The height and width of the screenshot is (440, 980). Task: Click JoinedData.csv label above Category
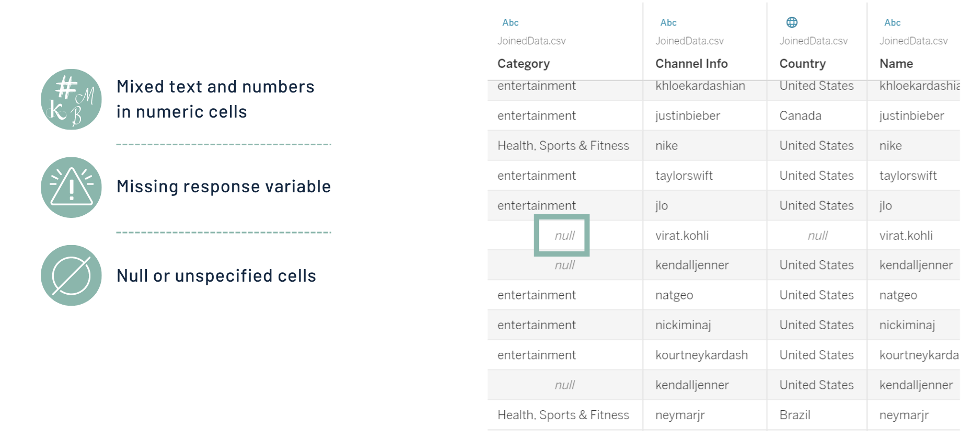coord(531,41)
